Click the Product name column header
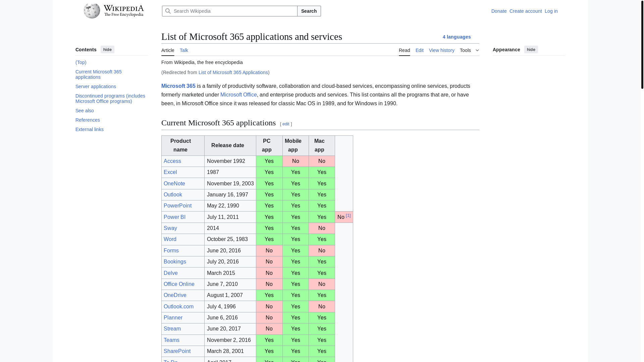The height and width of the screenshot is (362, 644). tap(183, 145)
